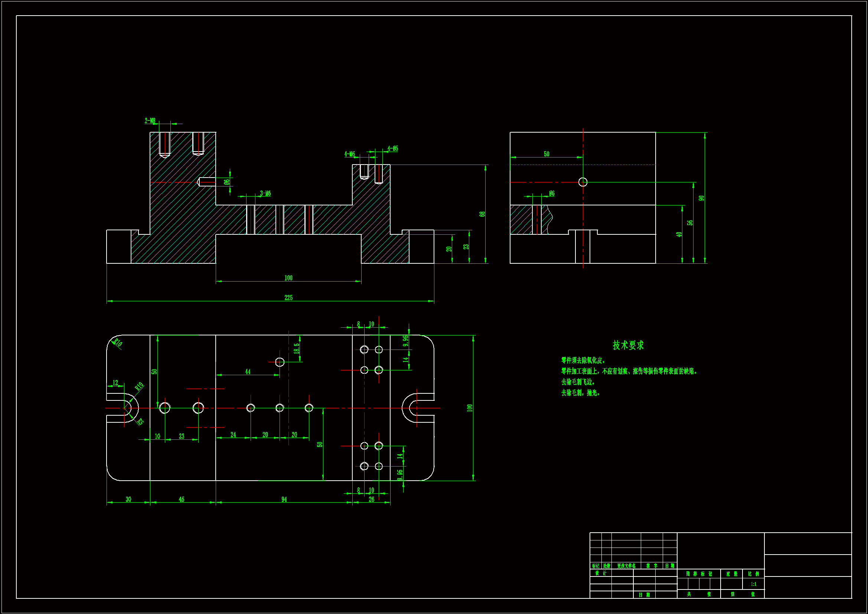This screenshot has height=614, width=868.
Task: Select the 技术要求 heading text
Action: pos(628,345)
